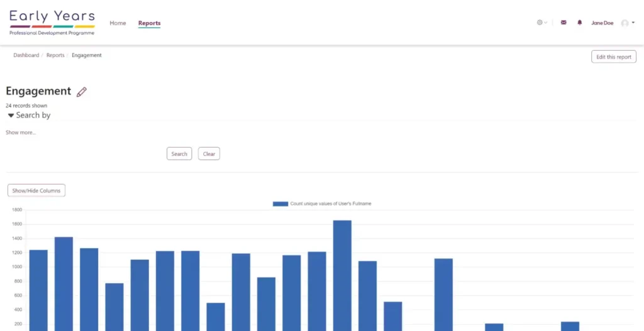Open user menu dropdown arrow
This screenshot has height=331, width=644.
click(x=633, y=23)
